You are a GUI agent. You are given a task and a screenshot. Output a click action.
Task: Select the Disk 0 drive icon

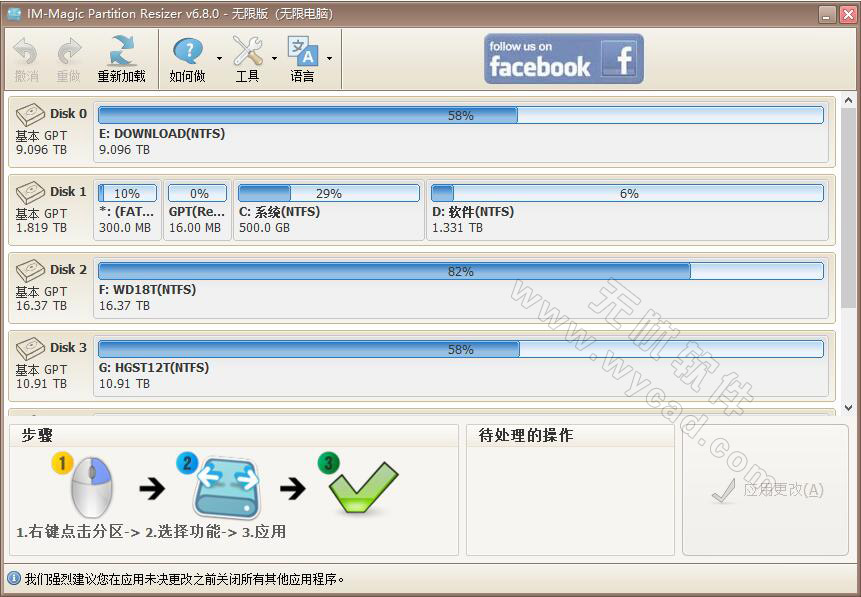tap(30, 114)
